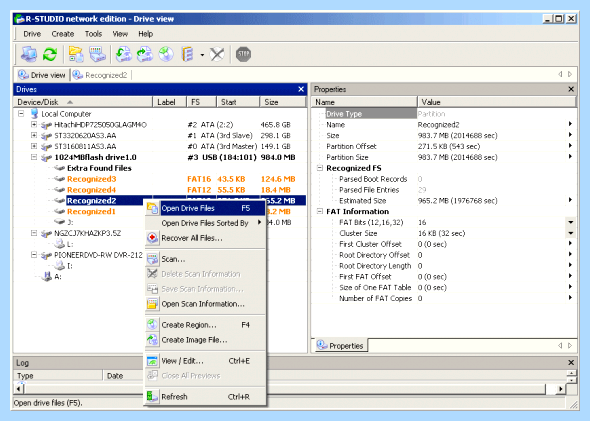Click the Connect to remote computer toolbar icon

pyautogui.click(x=29, y=54)
